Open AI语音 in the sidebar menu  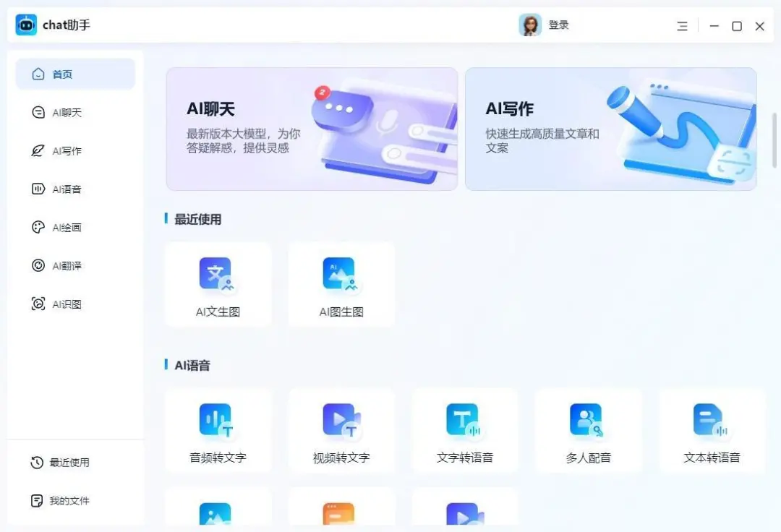pyautogui.click(x=67, y=189)
